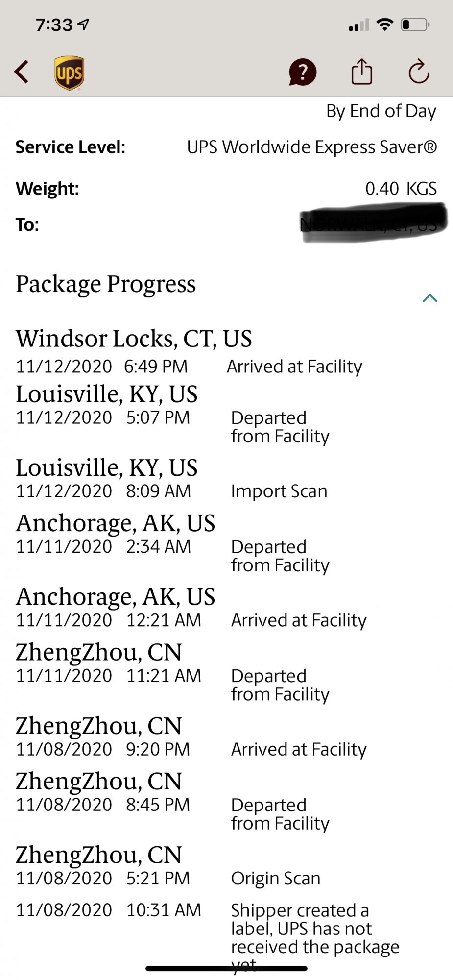
Task: Tap the Wi-Fi status icon
Action: pos(385,24)
